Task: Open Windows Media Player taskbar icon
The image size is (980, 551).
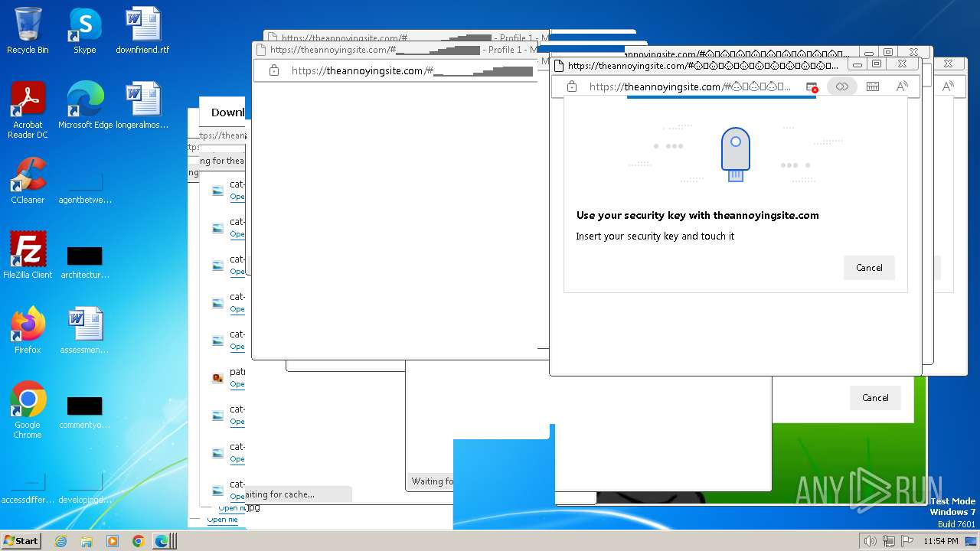Action: click(x=113, y=541)
